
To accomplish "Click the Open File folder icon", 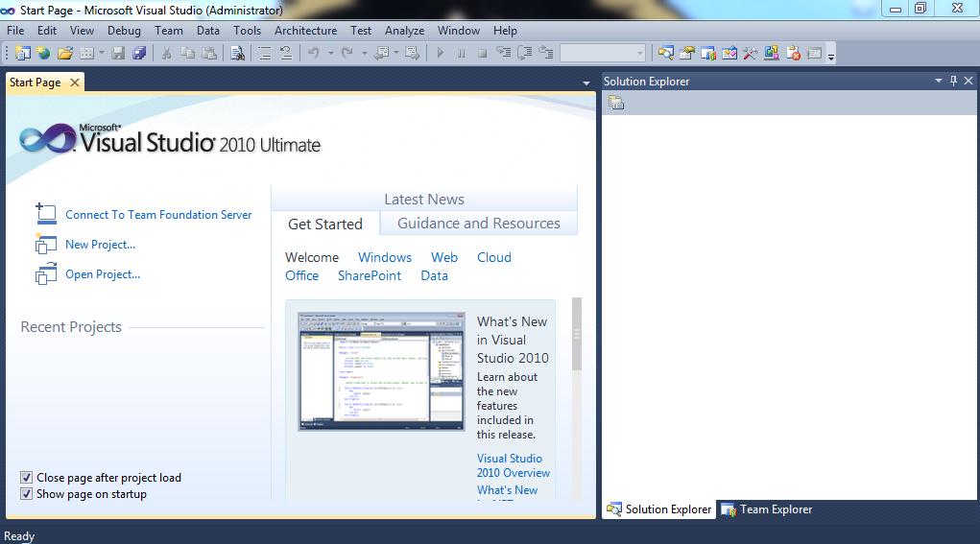I will 65,53.
